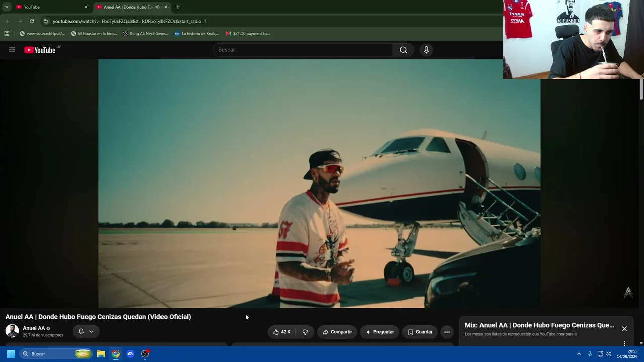Open File Explorer from the taskbar
Image resolution: width=644 pixels, height=362 pixels.
(101, 354)
